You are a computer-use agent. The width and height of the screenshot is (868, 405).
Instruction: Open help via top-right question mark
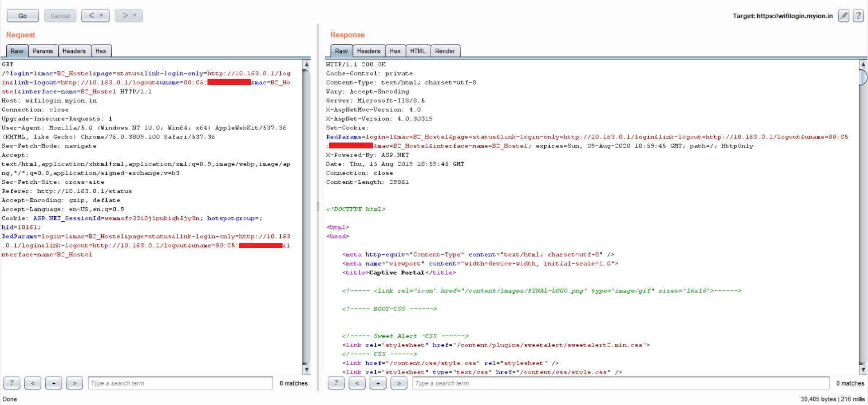(x=858, y=16)
